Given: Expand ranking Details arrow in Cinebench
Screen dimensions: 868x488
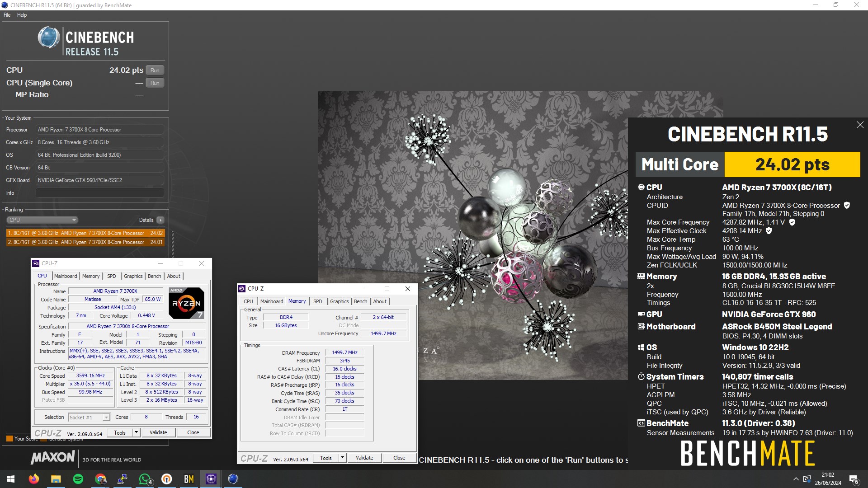Looking at the screenshot, I should (160, 220).
